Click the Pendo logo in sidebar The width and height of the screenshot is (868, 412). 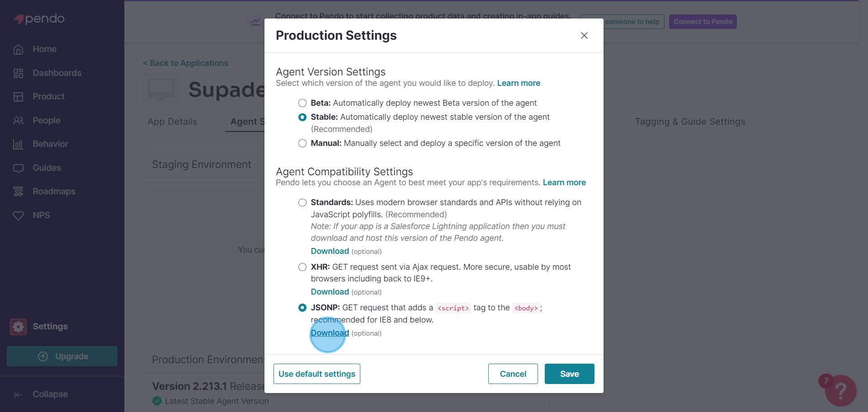coord(39,19)
